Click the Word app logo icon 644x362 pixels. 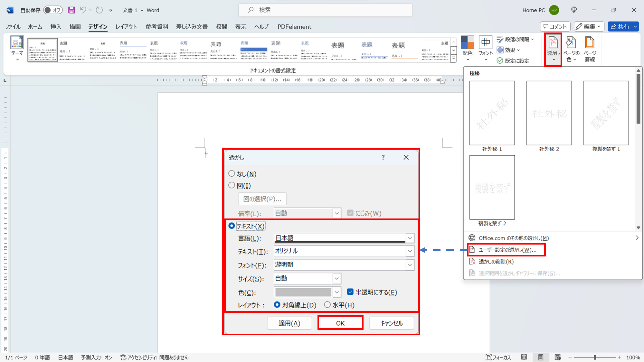pyautogui.click(x=10, y=10)
